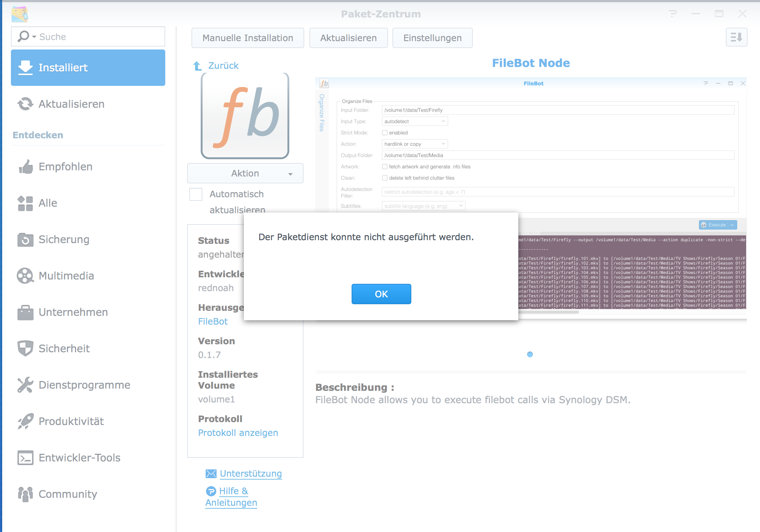Click the log output horizontal scrollbar
Image resolution: width=760 pixels, height=532 pixels.
[549, 312]
